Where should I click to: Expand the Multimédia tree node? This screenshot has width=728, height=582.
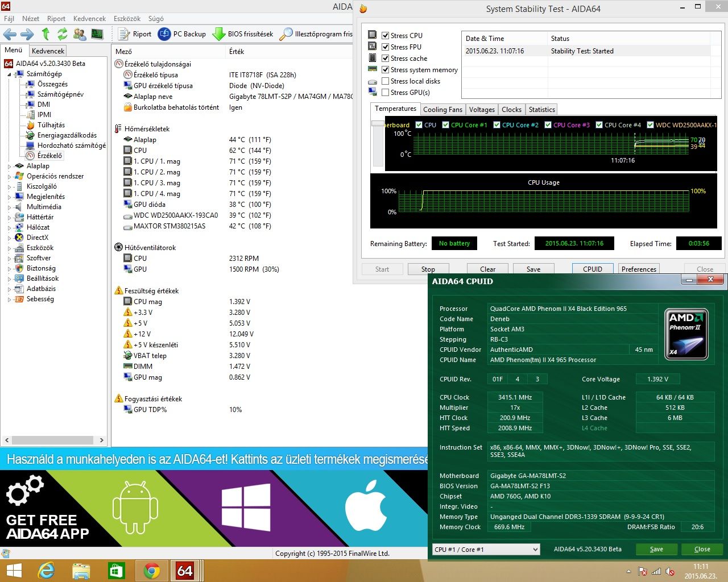(x=9, y=207)
